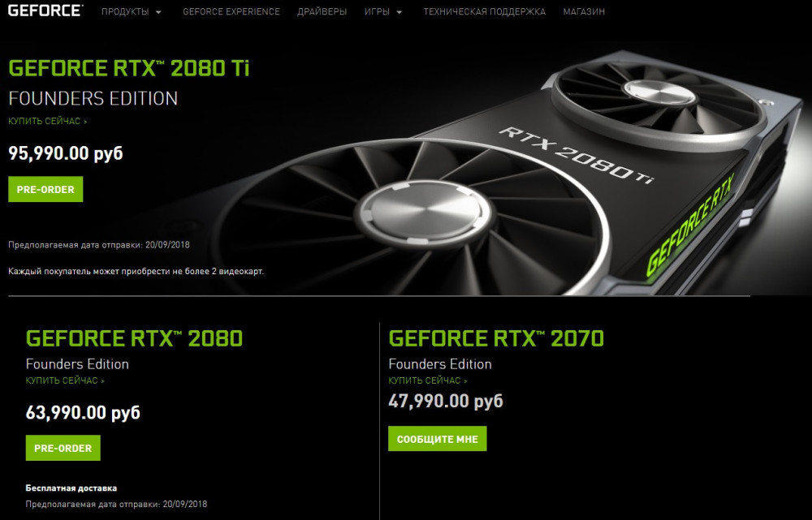The height and width of the screenshot is (520, 812).
Task: Pre-order the RTX 2080 Ti Founders Edition
Action: [45, 189]
